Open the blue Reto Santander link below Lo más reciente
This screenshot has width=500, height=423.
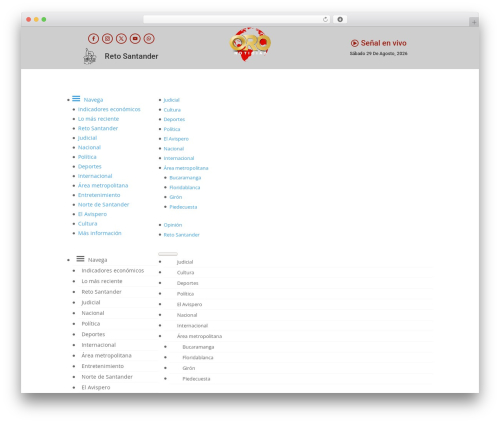pos(98,128)
